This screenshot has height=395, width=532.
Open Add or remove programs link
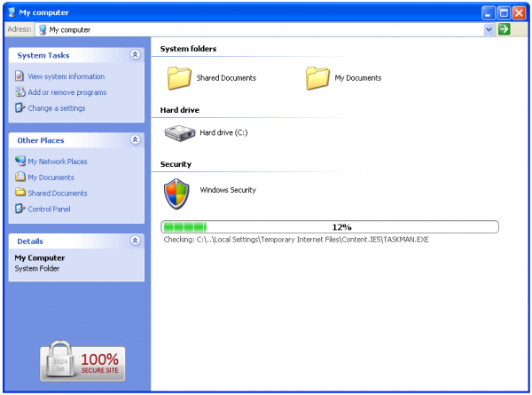[67, 92]
